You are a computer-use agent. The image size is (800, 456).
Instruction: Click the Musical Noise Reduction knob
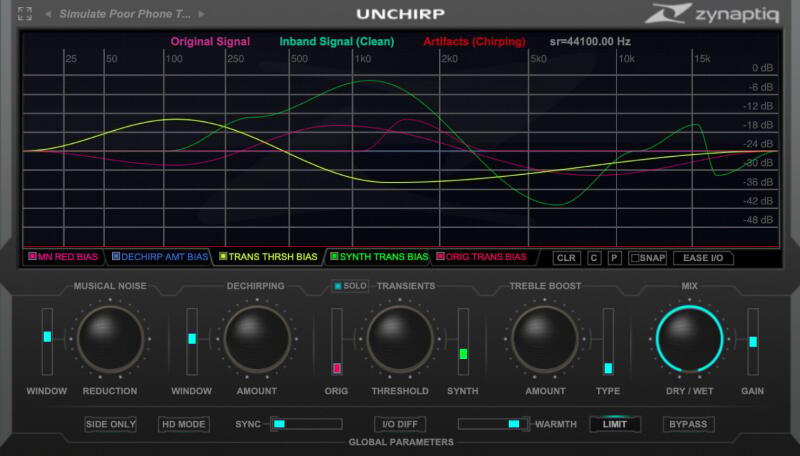(x=110, y=339)
